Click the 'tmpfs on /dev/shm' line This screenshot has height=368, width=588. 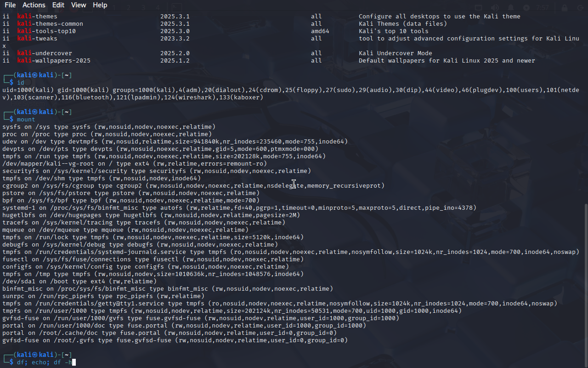[102, 178]
